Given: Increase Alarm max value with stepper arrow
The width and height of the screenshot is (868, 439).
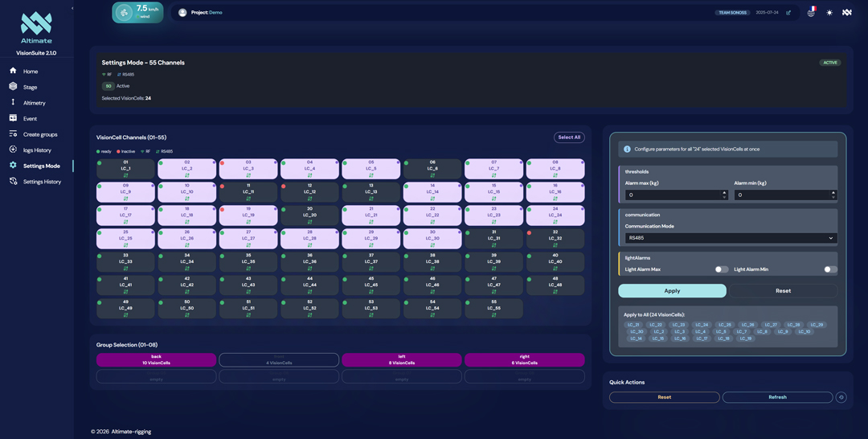Looking at the screenshot, I should (724, 192).
